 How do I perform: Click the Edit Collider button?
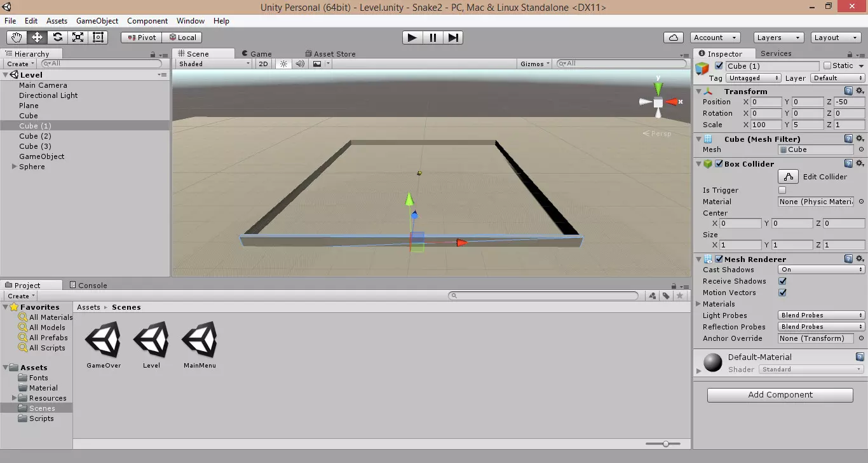click(x=789, y=177)
